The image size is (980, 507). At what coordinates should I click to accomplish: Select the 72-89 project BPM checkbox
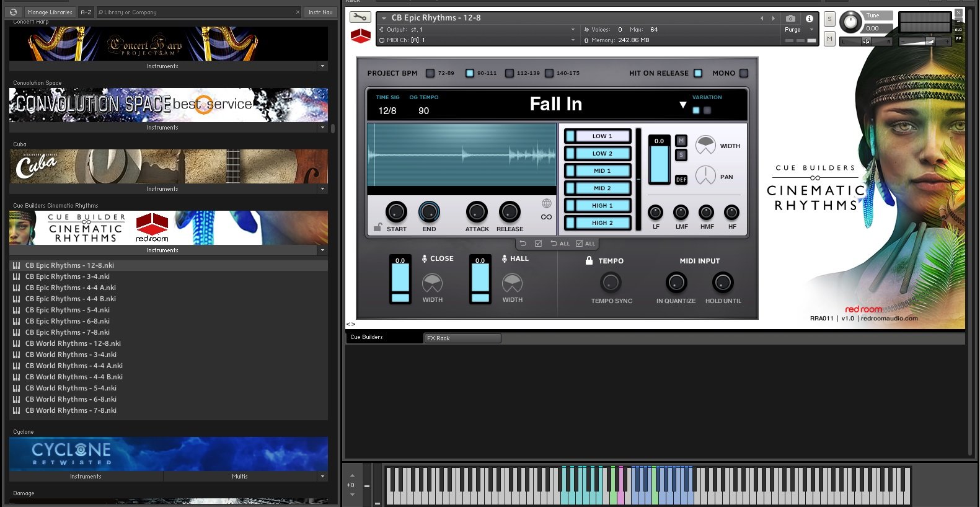tap(430, 73)
